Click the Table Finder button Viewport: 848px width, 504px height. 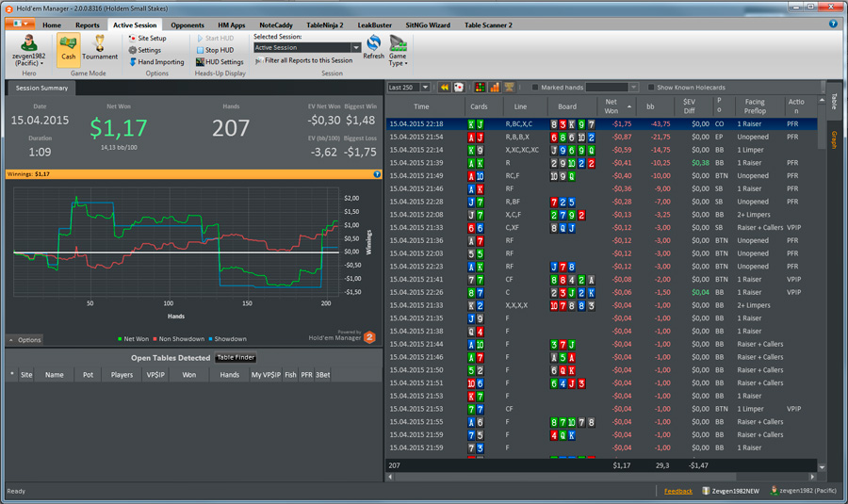(236, 357)
